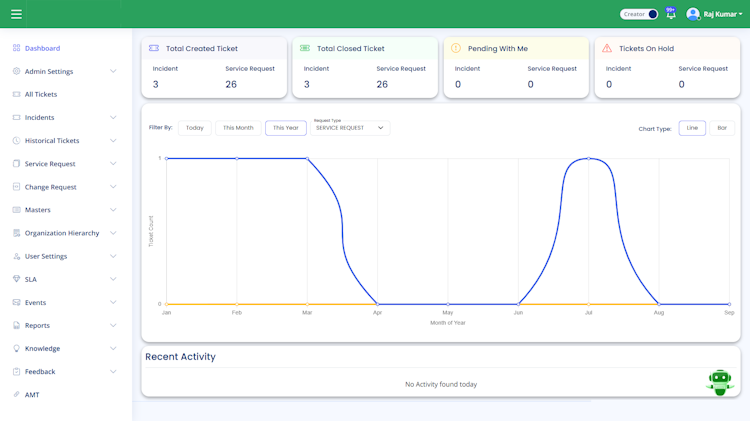Click the Admin Settings gear icon
Image resolution: width=750 pixels, height=421 pixels.
tap(16, 71)
